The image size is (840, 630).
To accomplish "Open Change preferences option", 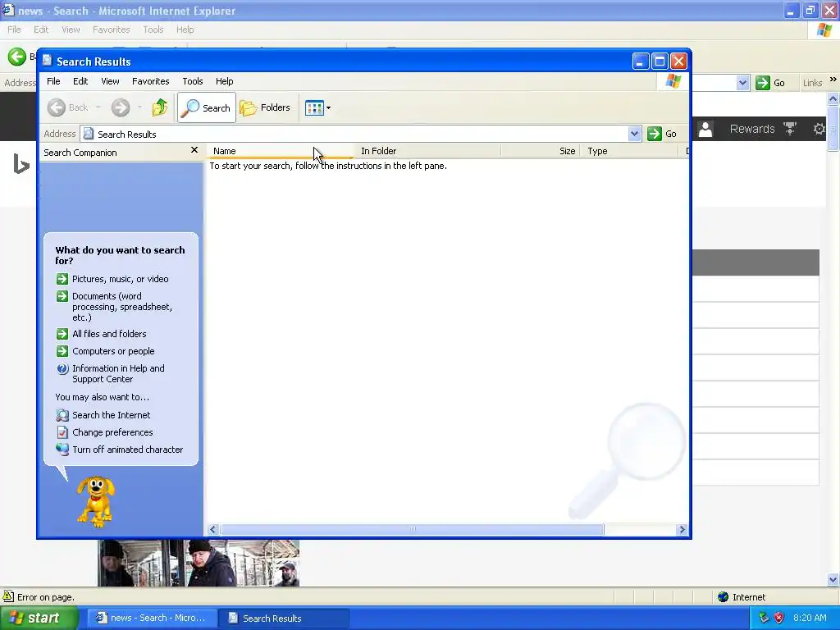I will pyautogui.click(x=112, y=432).
